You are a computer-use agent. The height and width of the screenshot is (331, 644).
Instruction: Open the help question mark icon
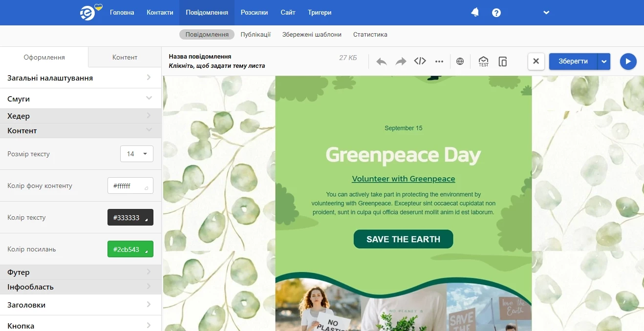tap(496, 13)
